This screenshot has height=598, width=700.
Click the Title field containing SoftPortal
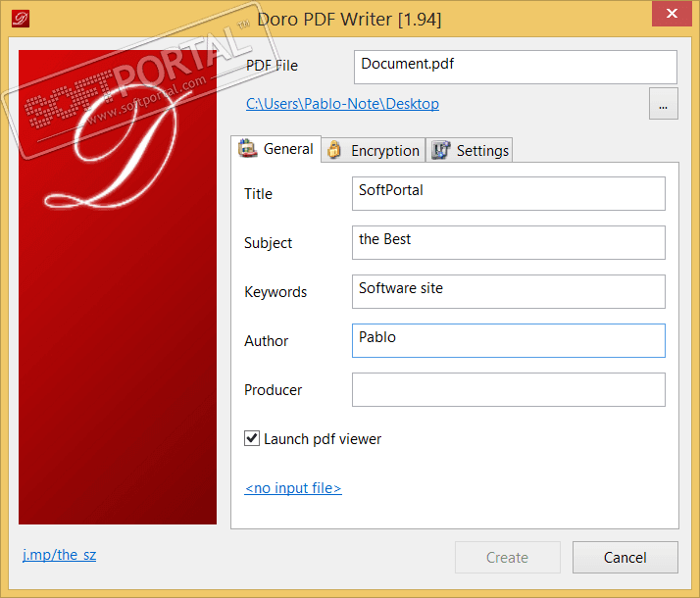point(509,194)
